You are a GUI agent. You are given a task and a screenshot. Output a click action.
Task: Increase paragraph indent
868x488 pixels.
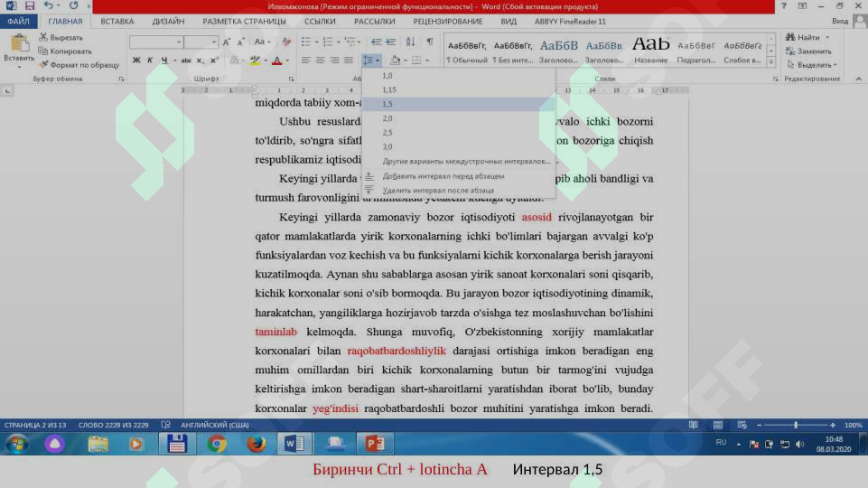[390, 42]
